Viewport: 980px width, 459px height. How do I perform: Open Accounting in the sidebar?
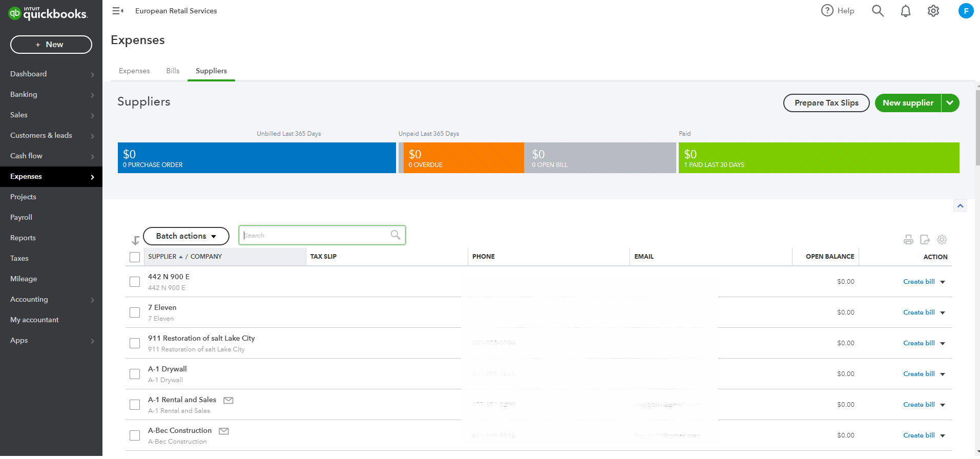(51, 299)
